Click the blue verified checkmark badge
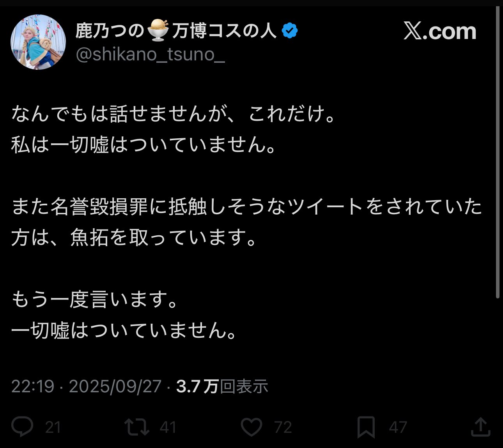 coord(290,30)
